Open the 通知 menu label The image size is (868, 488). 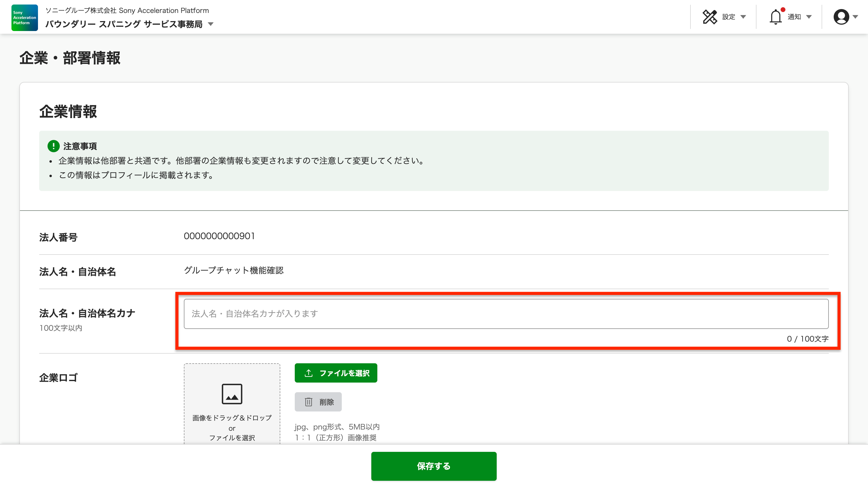(794, 17)
